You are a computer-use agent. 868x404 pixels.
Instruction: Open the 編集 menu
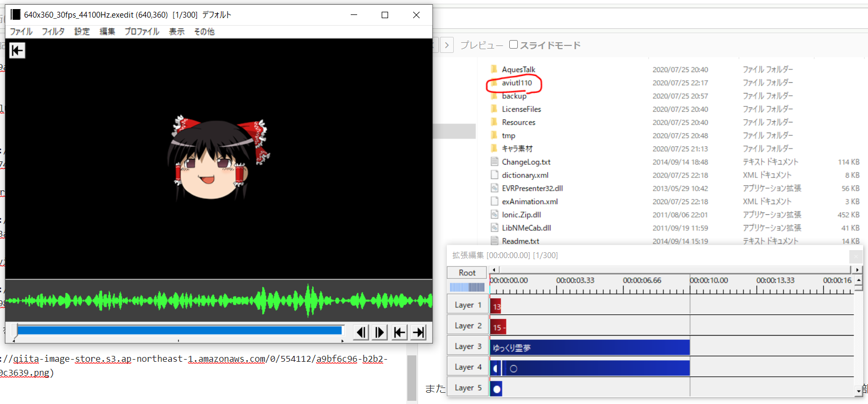point(107,32)
